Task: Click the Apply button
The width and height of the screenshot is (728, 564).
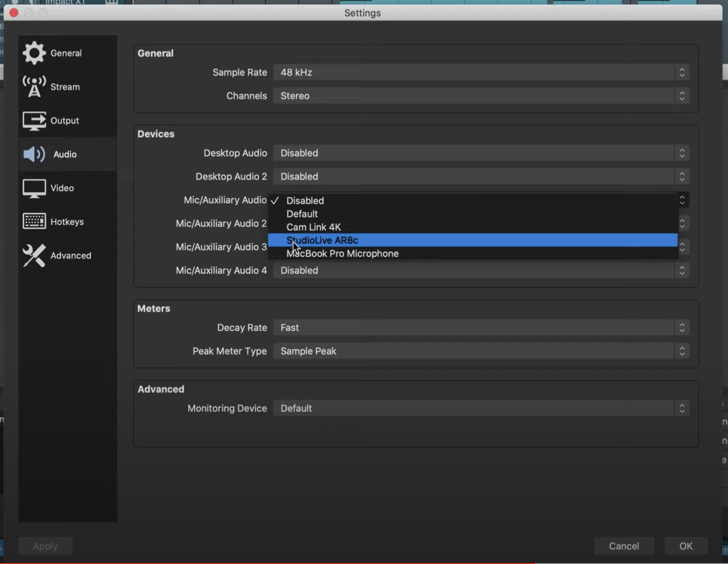Action: coord(45,546)
